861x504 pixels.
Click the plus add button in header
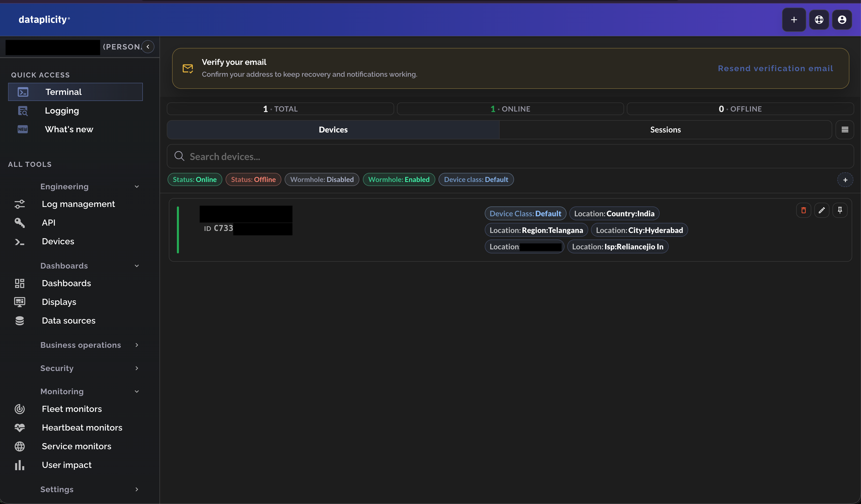point(794,20)
